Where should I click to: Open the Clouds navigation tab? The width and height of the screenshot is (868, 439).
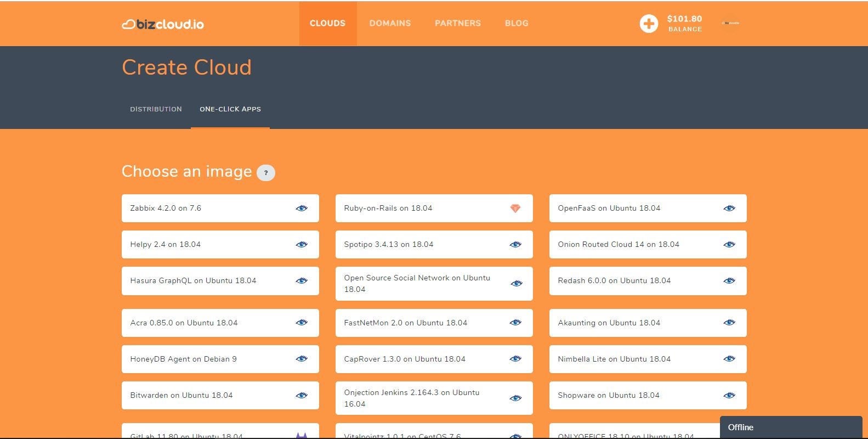(x=328, y=23)
